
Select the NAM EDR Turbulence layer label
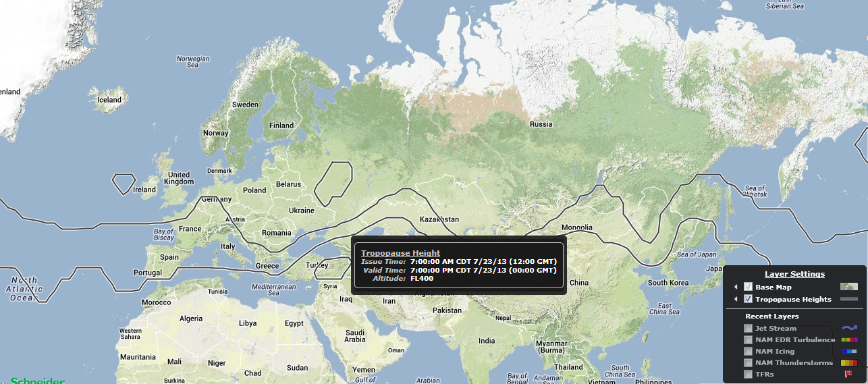pyautogui.click(x=794, y=339)
